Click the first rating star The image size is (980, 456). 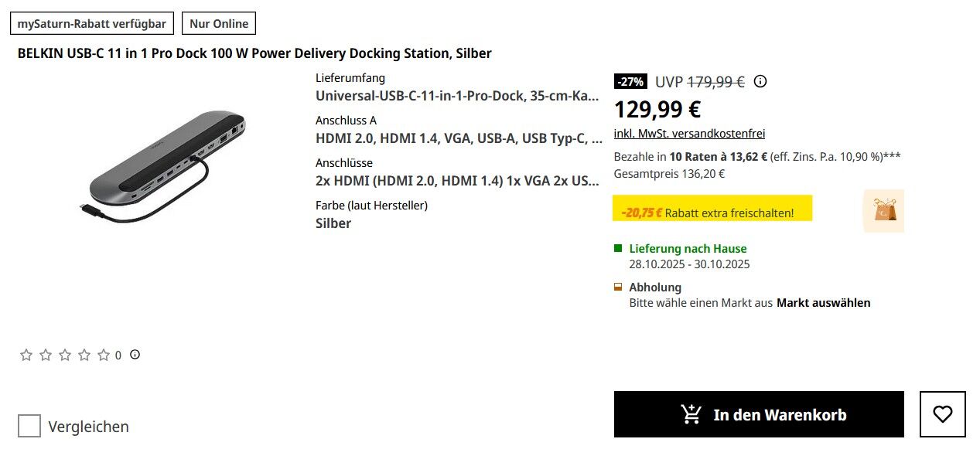[26, 355]
